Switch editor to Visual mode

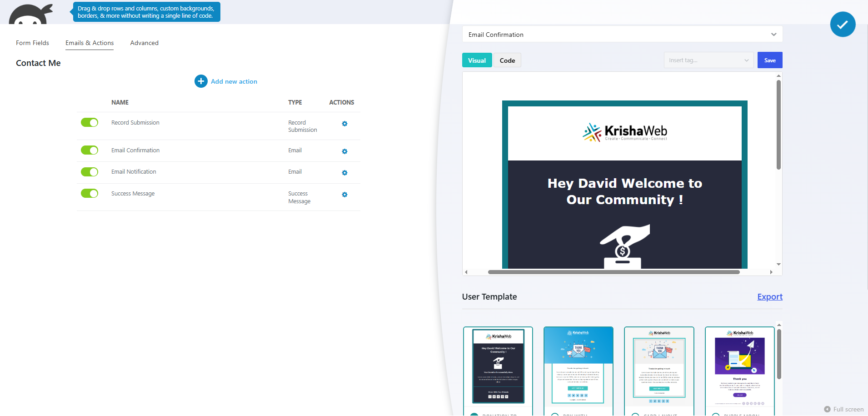click(477, 60)
